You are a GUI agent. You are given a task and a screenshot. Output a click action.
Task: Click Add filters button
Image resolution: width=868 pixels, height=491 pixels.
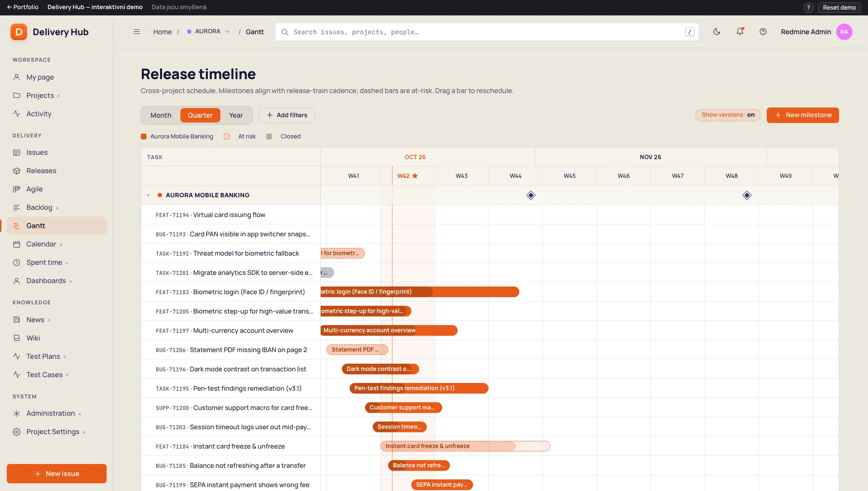point(286,115)
